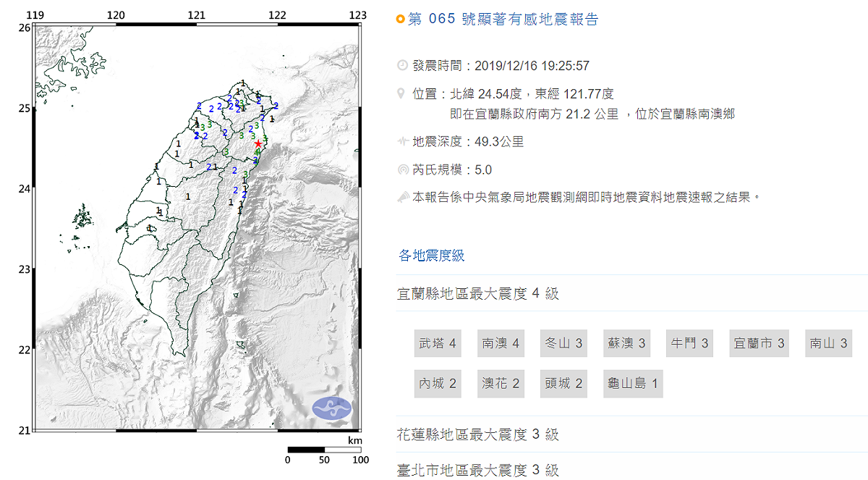This screenshot has height=480, width=868.
Task: Click the Central Weather Bureau logo on map
Action: (331, 408)
